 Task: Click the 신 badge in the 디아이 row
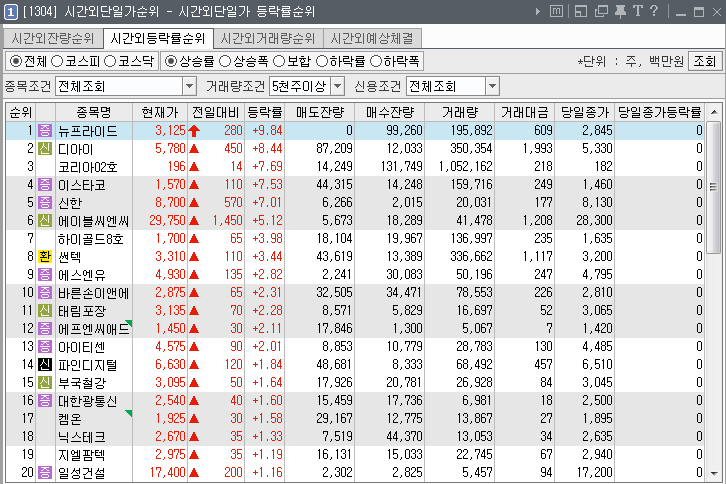pyautogui.click(x=45, y=149)
